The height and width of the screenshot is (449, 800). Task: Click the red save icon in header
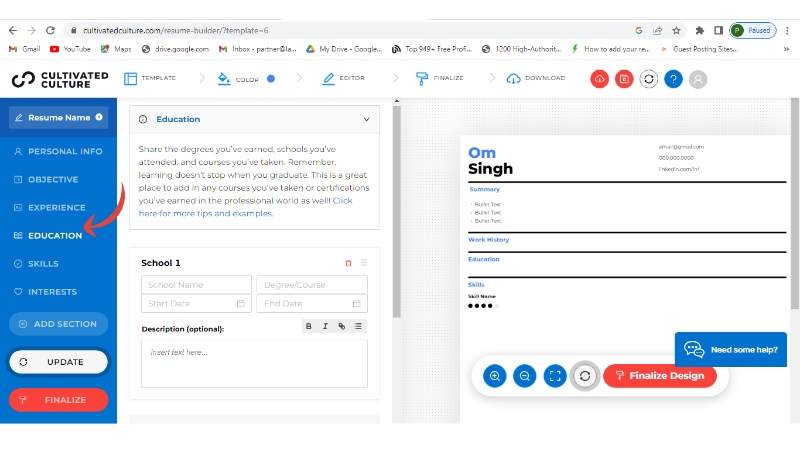pyautogui.click(x=624, y=78)
